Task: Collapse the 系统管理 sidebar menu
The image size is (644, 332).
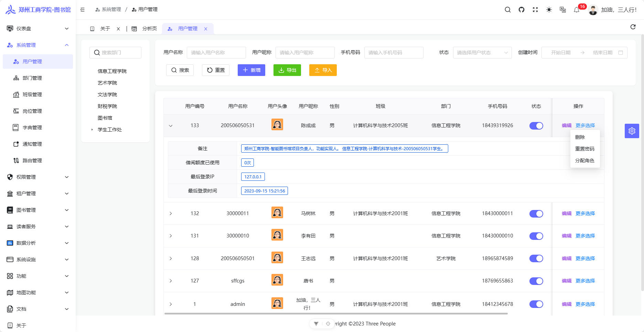Action: pos(38,45)
